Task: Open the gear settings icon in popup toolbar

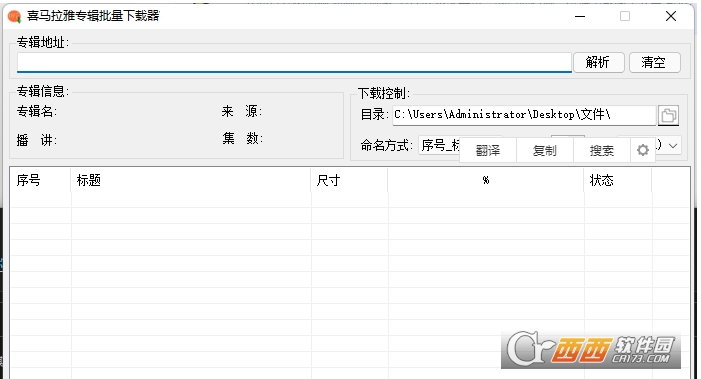Action: pos(643,150)
